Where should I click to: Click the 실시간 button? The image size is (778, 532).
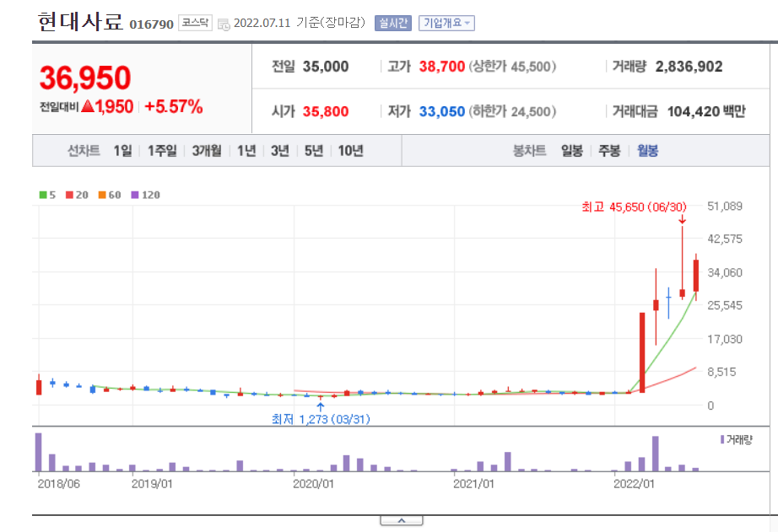click(x=393, y=23)
